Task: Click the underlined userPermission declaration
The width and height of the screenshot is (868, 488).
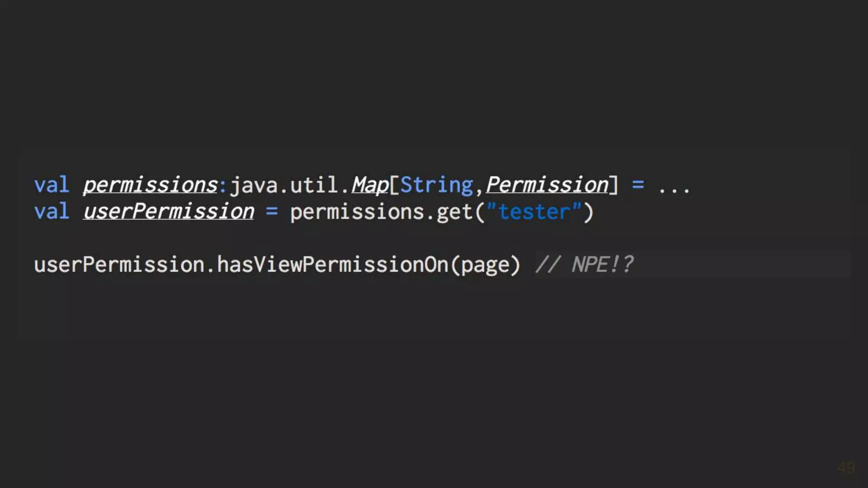Action: 169,211
